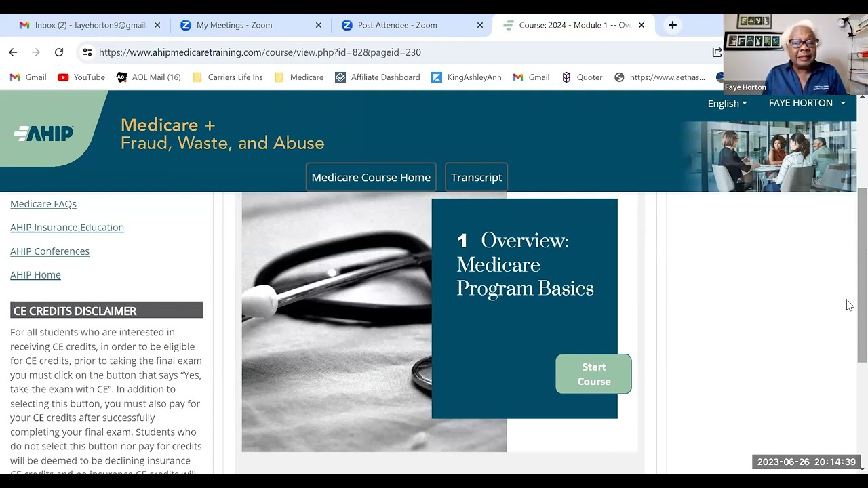Image resolution: width=868 pixels, height=488 pixels.
Task: Click the Start Course button
Action: click(x=593, y=374)
